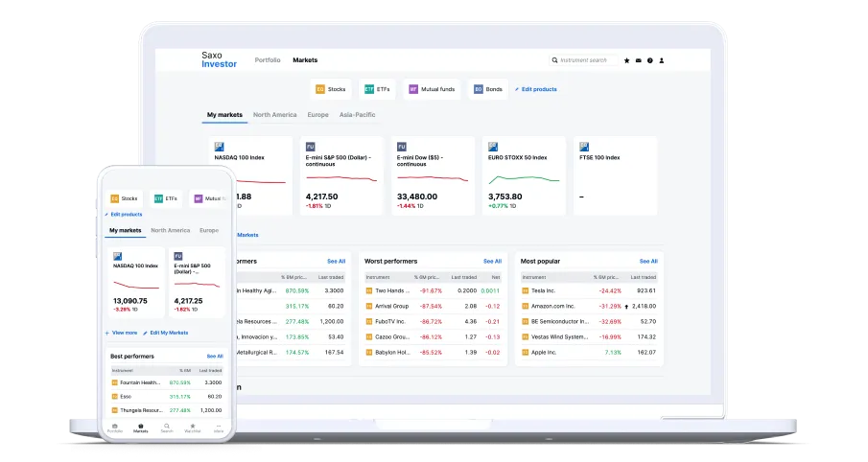Open the Portfolio tab in laptop header
Image resolution: width=868 pixels, height=462 pixels.
[x=268, y=60]
